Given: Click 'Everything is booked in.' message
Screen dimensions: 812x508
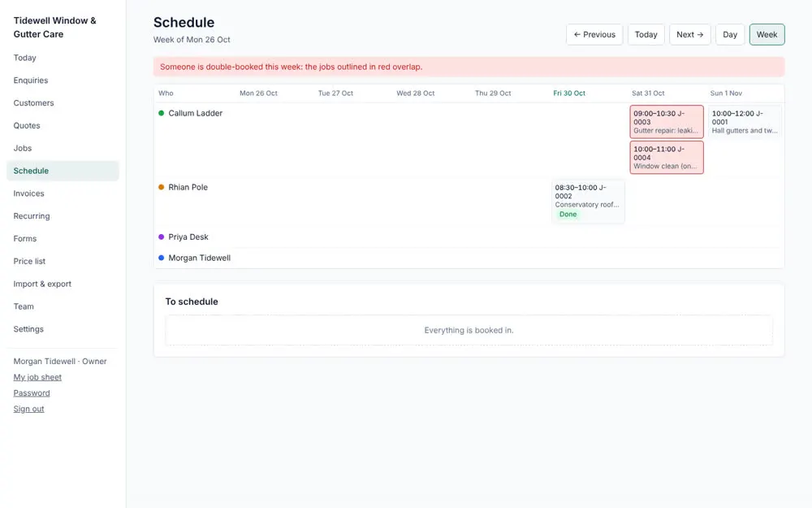Looking at the screenshot, I should point(469,330).
